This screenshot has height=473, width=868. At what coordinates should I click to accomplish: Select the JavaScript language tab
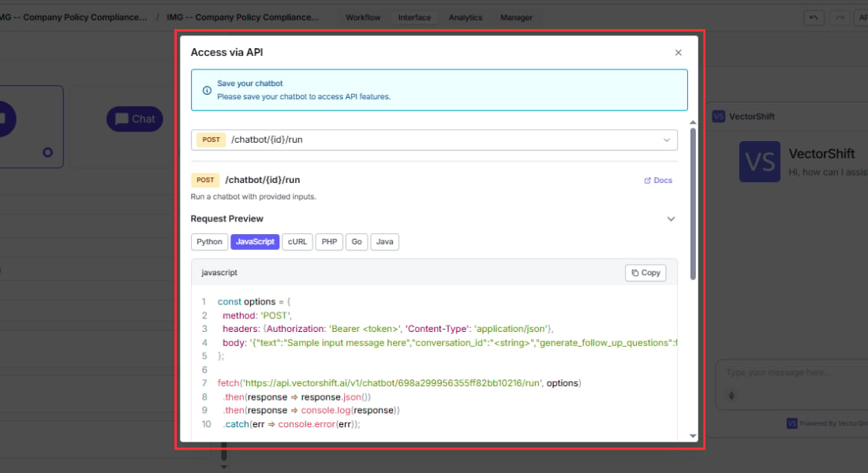[255, 242]
